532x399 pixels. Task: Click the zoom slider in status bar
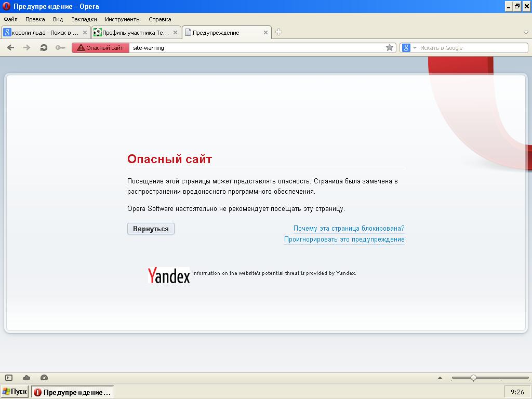(x=473, y=378)
